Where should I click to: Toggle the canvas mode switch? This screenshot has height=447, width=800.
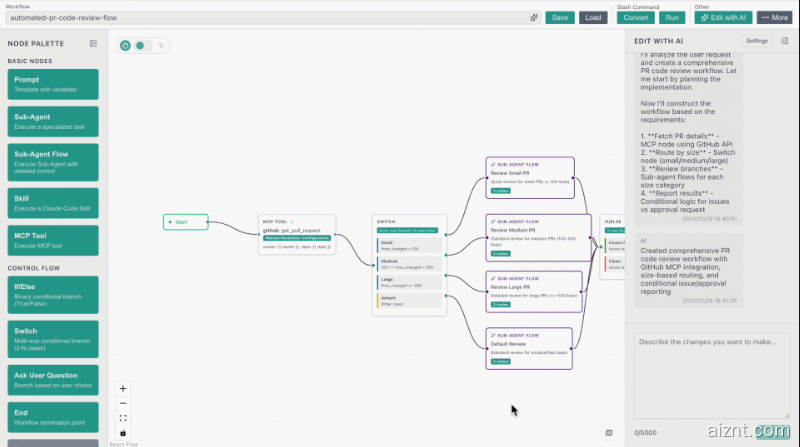(141, 45)
